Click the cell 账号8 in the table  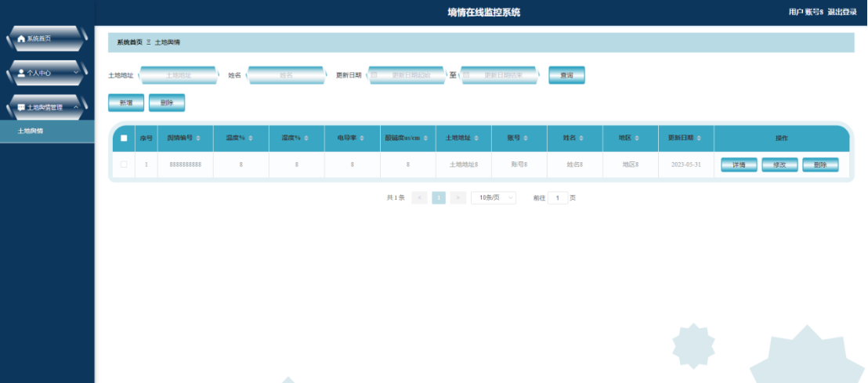(x=519, y=165)
